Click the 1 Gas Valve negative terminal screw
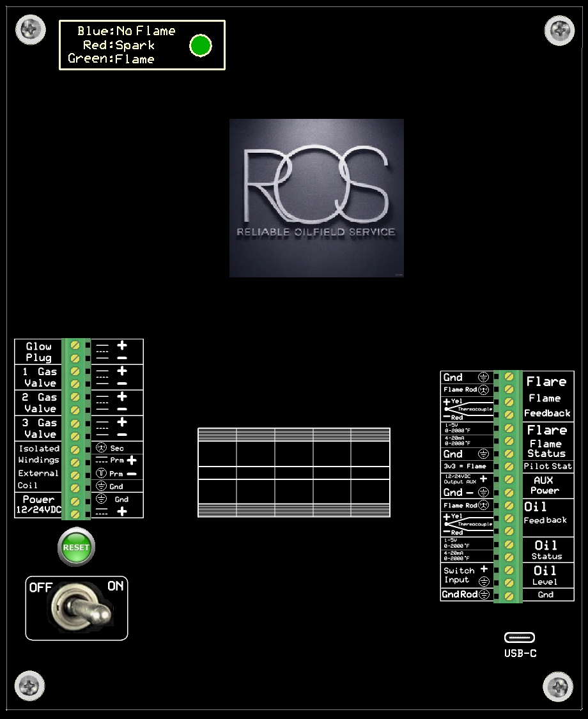 point(75,384)
